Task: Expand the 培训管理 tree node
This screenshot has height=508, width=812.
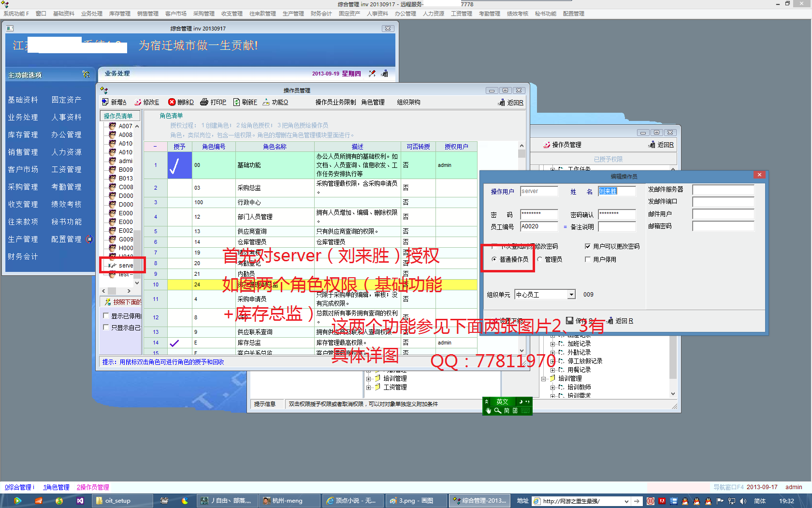Action: pyautogui.click(x=368, y=379)
